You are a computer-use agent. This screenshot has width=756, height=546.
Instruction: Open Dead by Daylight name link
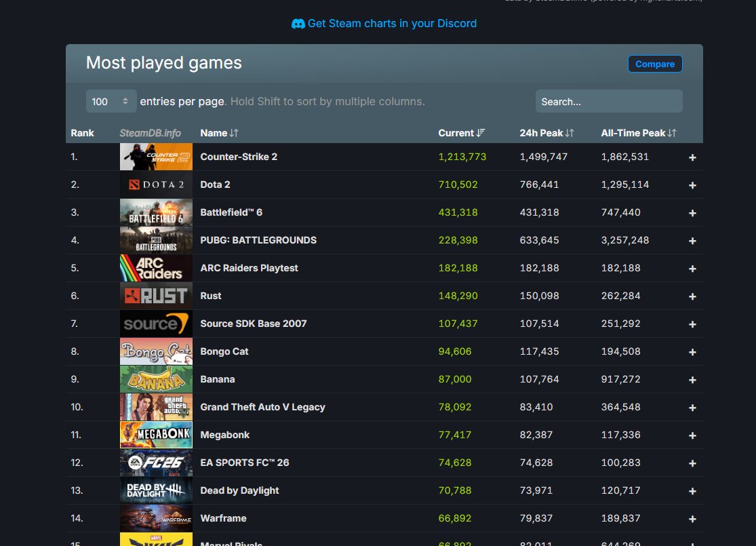[239, 490]
